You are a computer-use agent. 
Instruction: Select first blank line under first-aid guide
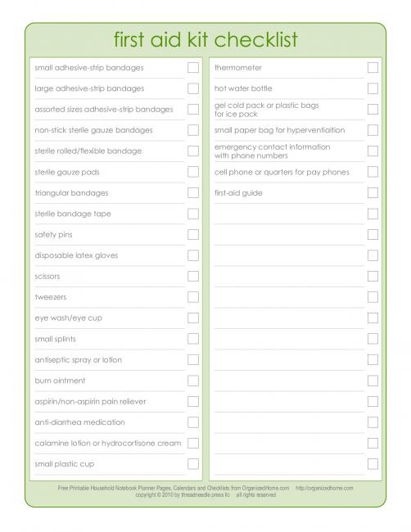pos(289,214)
